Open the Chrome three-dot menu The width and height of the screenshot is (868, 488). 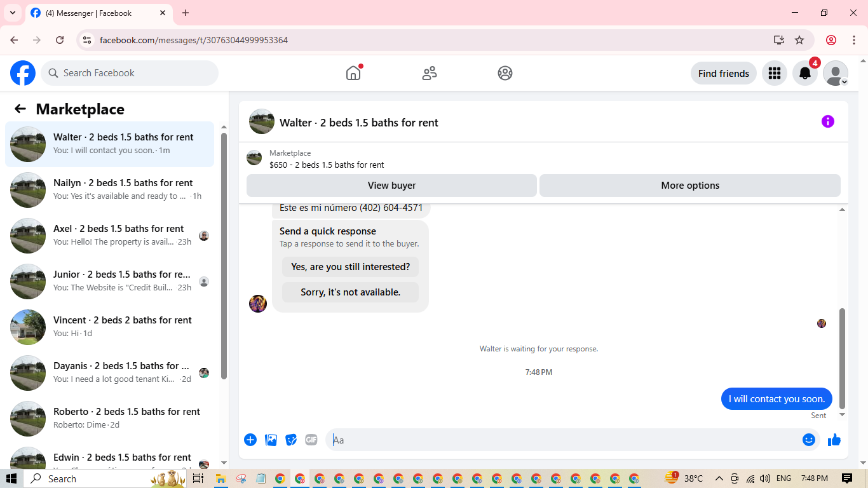854,40
